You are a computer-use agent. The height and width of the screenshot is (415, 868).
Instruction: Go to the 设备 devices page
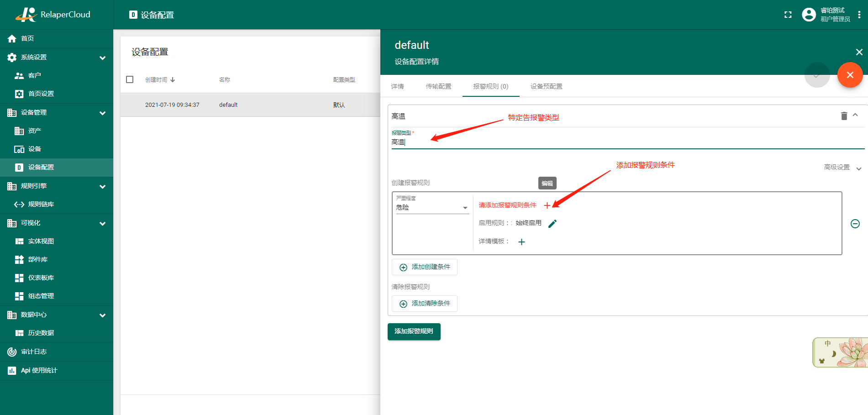pos(57,149)
